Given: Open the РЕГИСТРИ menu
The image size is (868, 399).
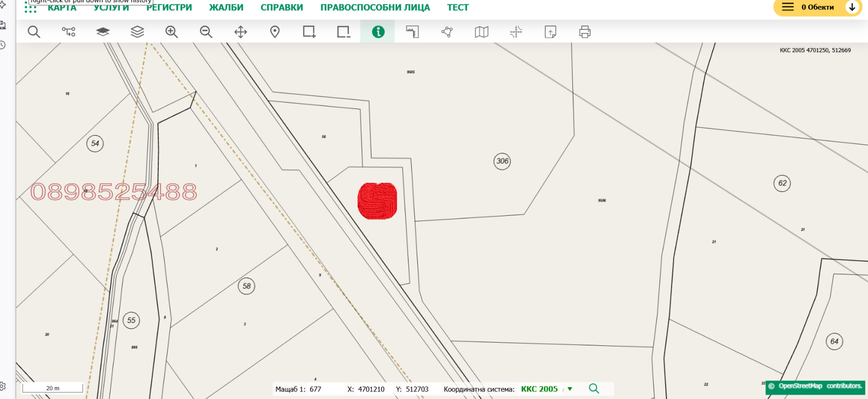Looking at the screenshot, I should tap(169, 8).
